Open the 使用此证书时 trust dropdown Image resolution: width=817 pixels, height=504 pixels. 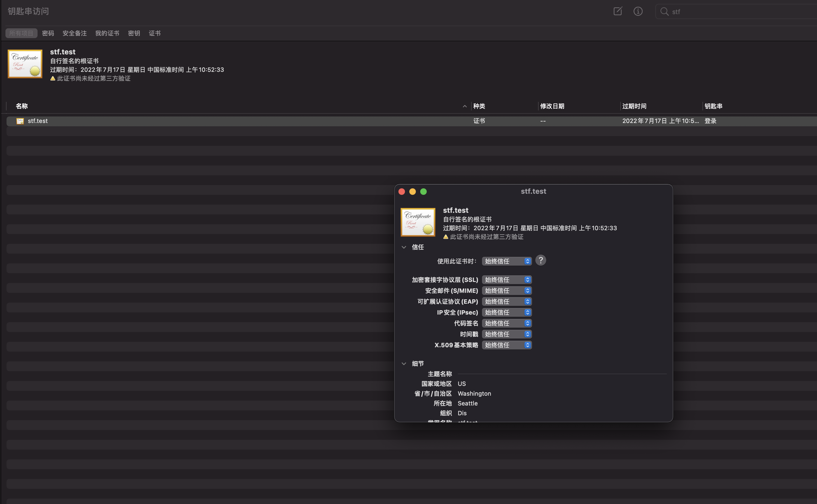tap(506, 261)
